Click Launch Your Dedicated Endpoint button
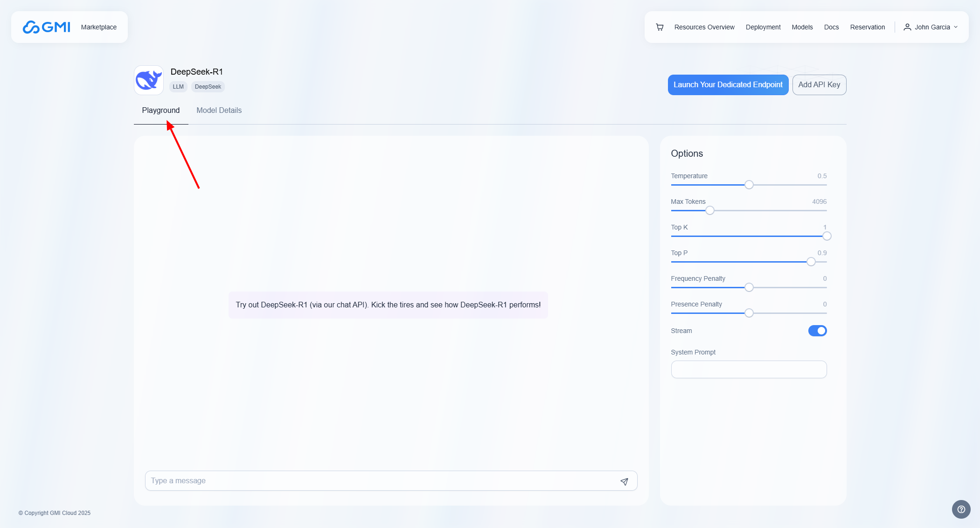Screen dimensions: 980x528 pos(728,85)
